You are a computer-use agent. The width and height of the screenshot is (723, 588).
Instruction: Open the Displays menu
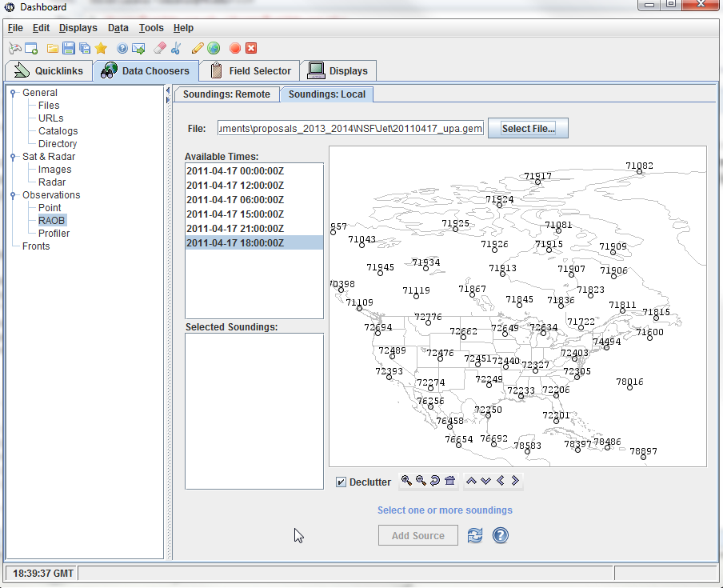tap(78, 28)
